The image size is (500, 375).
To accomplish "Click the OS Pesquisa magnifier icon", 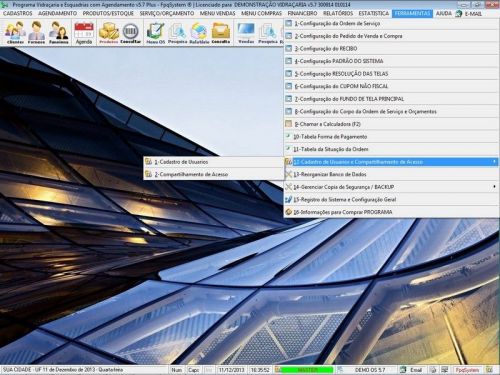I will tap(177, 32).
